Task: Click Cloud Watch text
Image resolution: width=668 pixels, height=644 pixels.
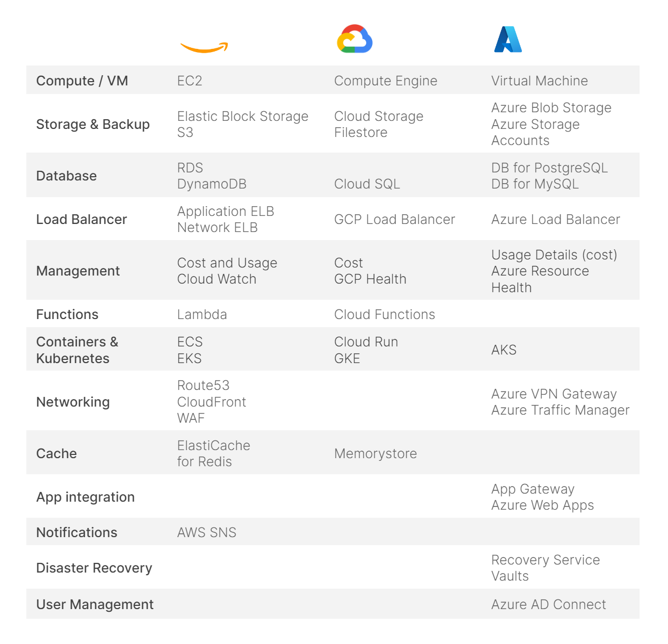Action: click(x=217, y=279)
